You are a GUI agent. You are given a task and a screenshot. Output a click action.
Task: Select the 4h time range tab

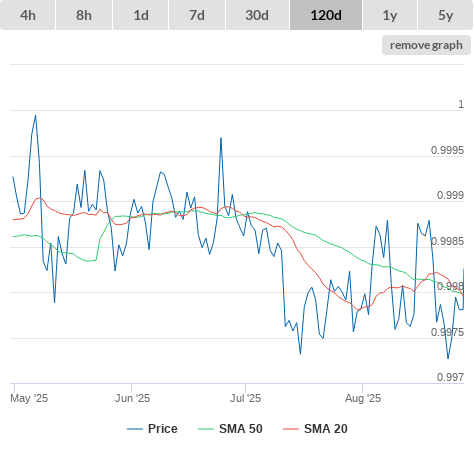(28, 15)
